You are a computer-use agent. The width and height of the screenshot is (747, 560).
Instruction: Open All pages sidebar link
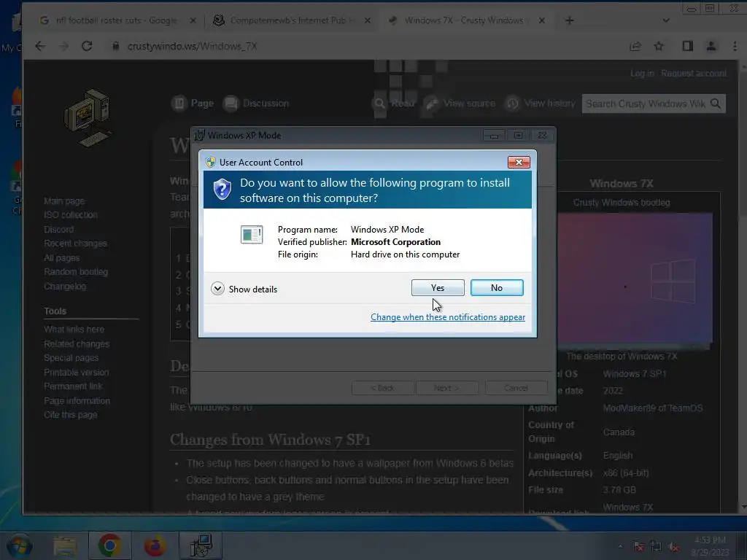[x=61, y=257]
